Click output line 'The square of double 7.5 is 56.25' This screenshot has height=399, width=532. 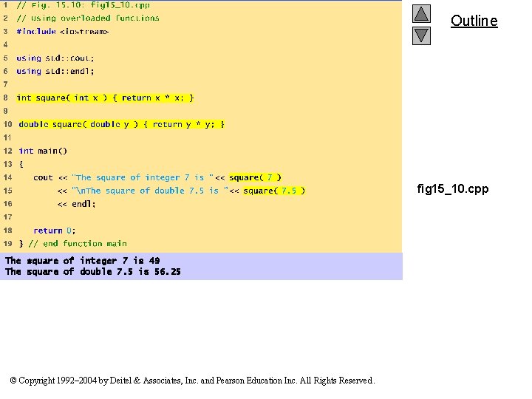click(x=93, y=272)
